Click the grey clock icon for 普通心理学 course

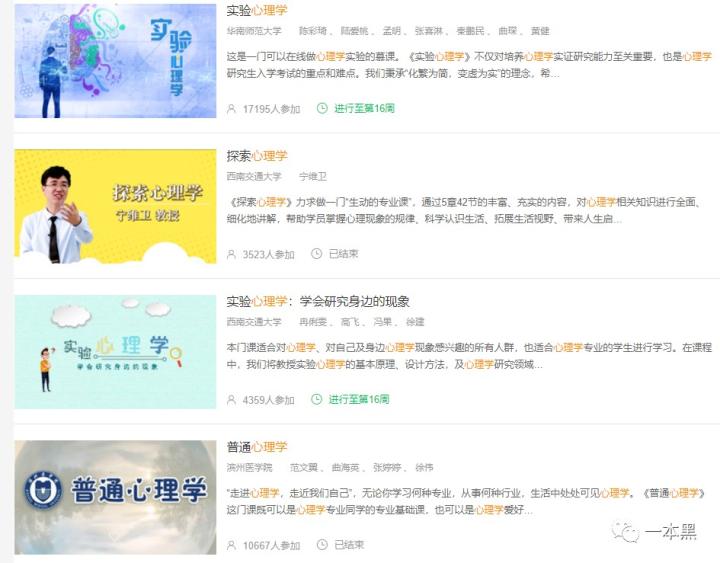322,545
